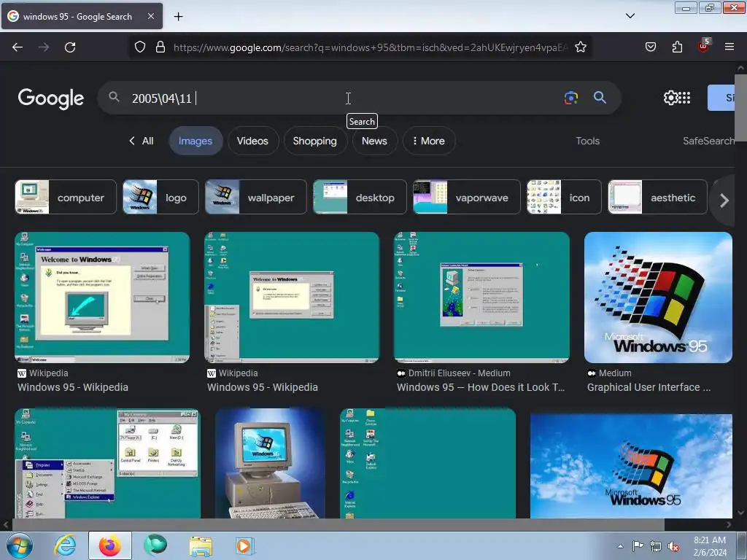Open the Dmitrii Eliuseev Medium thumbnail
Screen dimensions: 747x560
[x=481, y=297]
